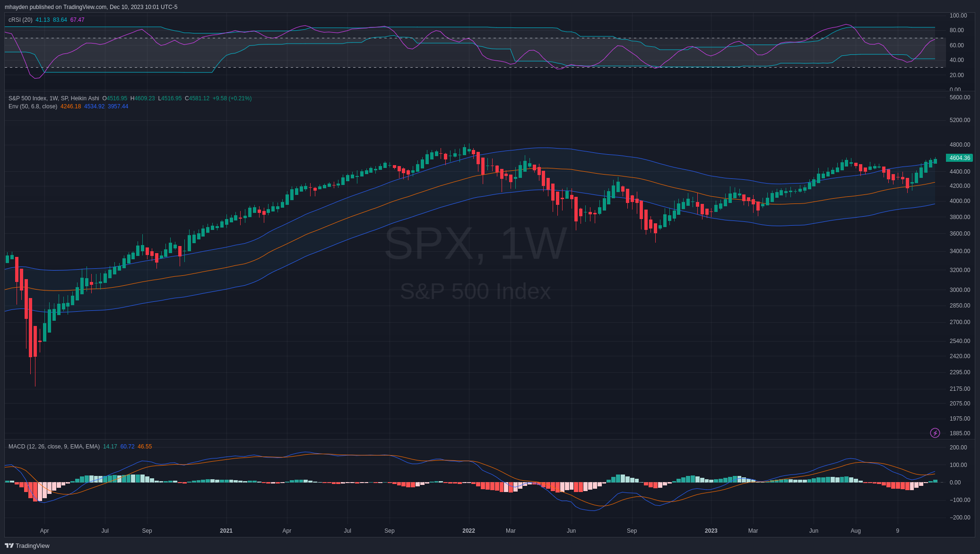This screenshot has height=554, width=980.
Task: Open the Env (50, 6.8, close) indicator legend
Action: pos(33,106)
